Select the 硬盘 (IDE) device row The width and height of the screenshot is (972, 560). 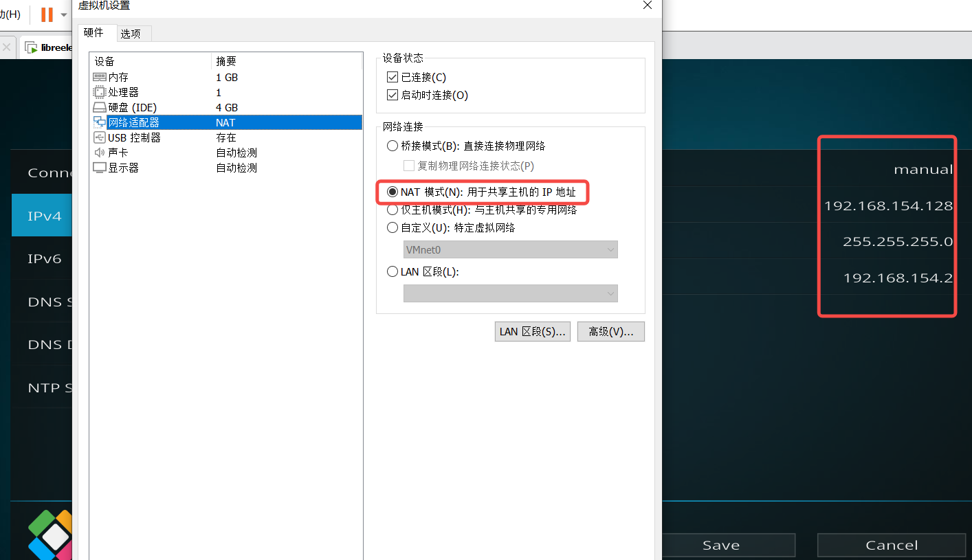pyautogui.click(x=226, y=107)
